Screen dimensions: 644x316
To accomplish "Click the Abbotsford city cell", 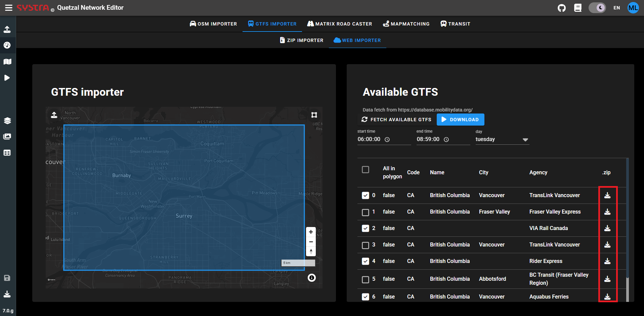I will [492, 279].
